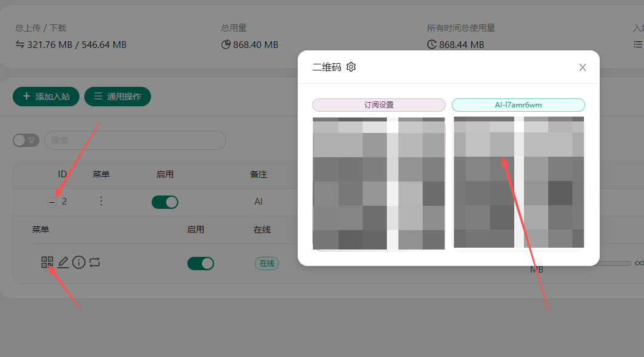Toggle the filter switch beside search
This screenshot has height=357, width=644.
point(26,140)
